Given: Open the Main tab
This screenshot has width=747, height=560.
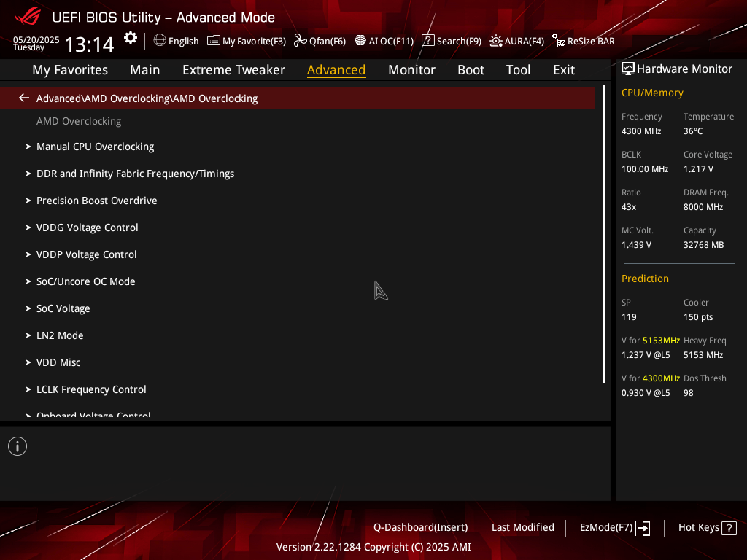Looking at the screenshot, I should coord(145,69).
